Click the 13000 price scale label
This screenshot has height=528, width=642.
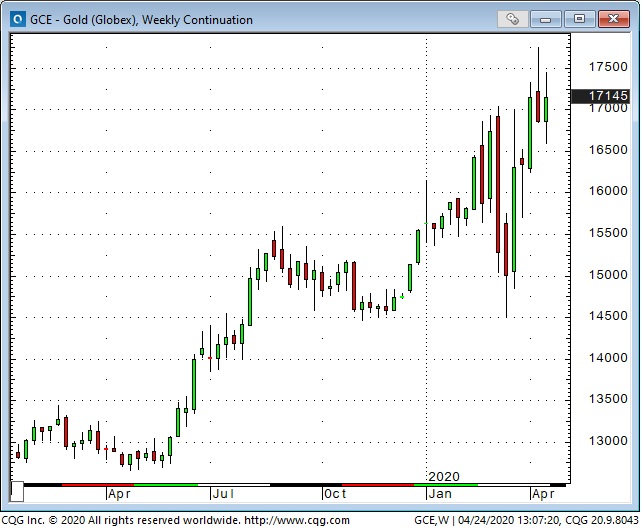click(x=608, y=441)
